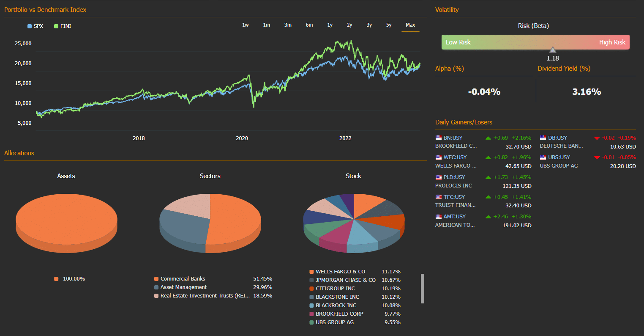This screenshot has height=336, width=644.
Task: Click the PROLOGIS INC company name
Action: [453, 186]
